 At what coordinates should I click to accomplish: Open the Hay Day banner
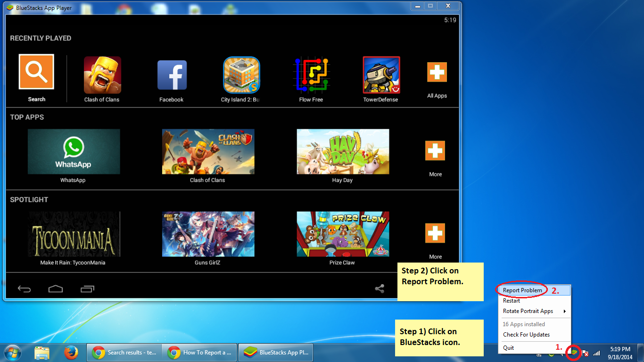click(343, 152)
